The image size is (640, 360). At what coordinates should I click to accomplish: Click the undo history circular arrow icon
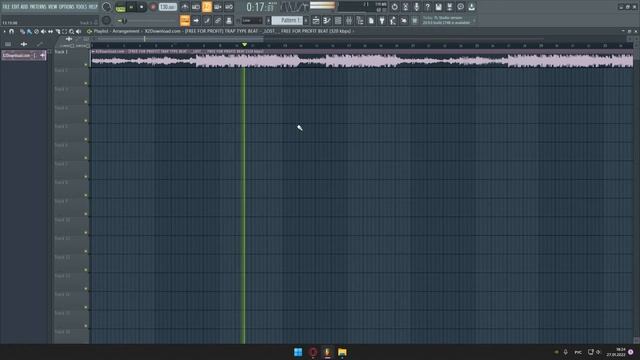point(394,7)
